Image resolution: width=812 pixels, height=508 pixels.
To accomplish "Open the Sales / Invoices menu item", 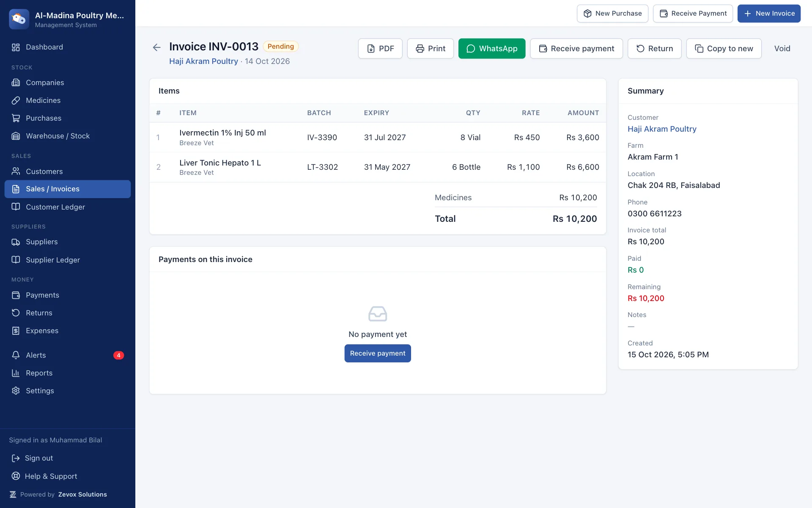I will pos(68,189).
